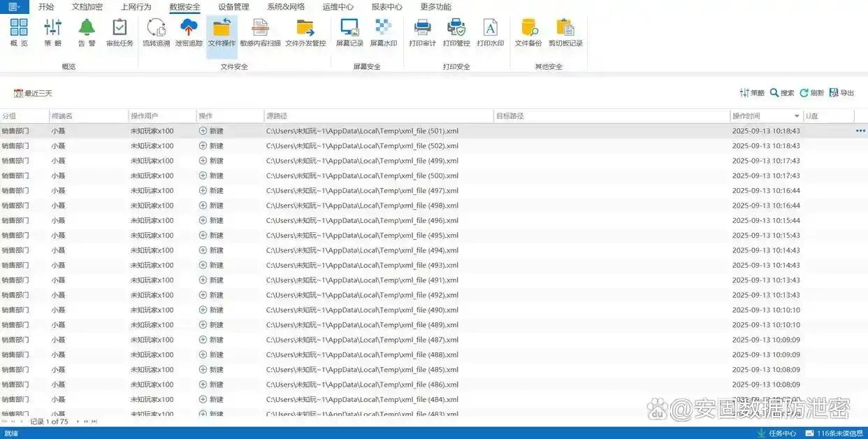Switch to the 更多功能 tab

pyautogui.click(x=435, y=7)
